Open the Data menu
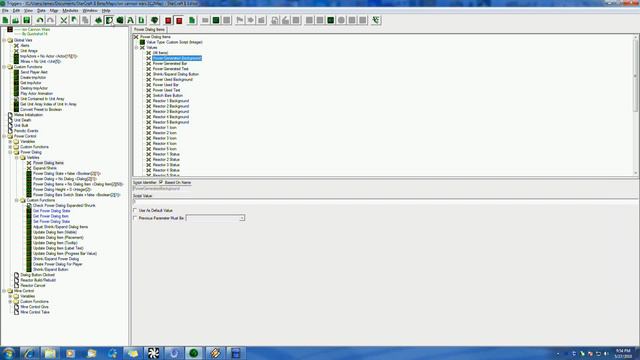The height and width of the screenshot is (360, 640). pos(41,10)
